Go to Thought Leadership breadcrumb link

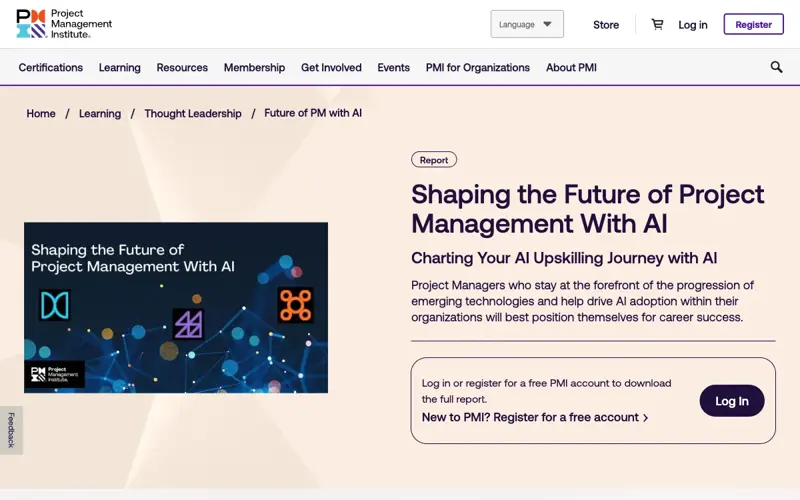[x=192, y=113]
